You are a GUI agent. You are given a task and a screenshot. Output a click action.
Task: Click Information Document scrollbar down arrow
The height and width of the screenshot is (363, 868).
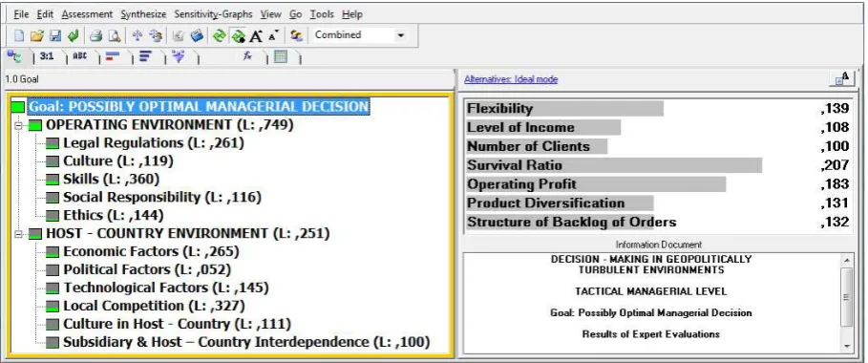[846, 346]
